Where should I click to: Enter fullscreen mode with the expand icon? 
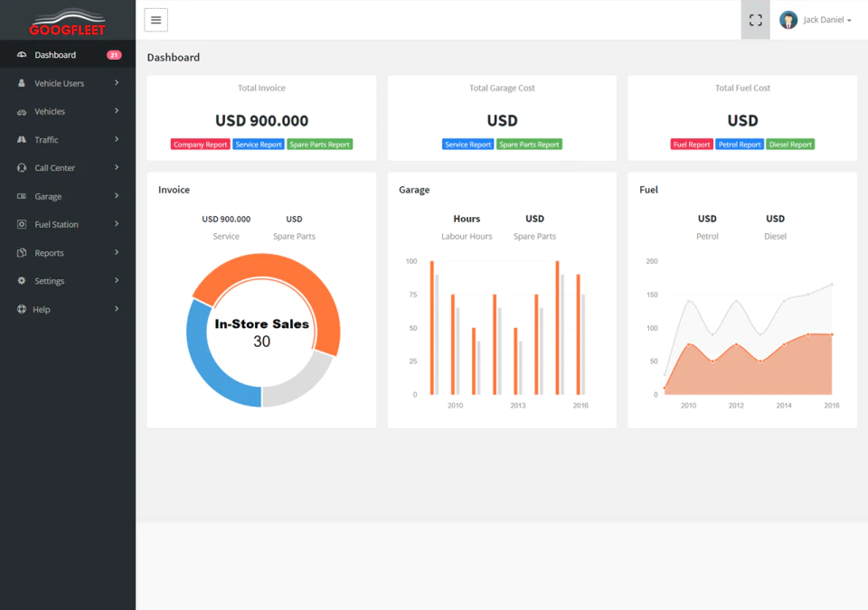[755, 20]
